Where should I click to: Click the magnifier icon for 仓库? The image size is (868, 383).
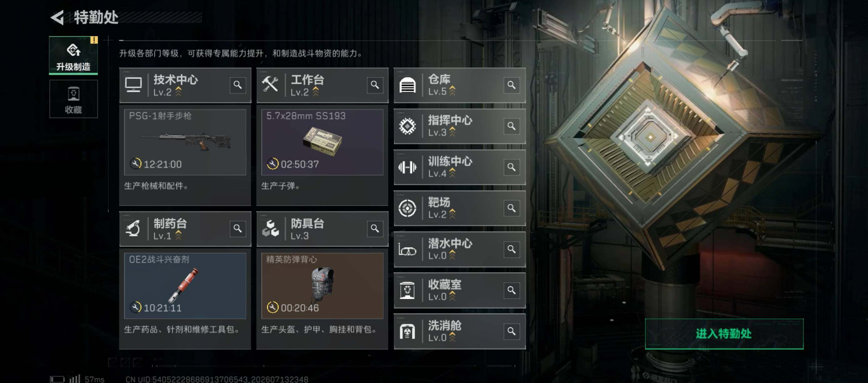point(512,85)
